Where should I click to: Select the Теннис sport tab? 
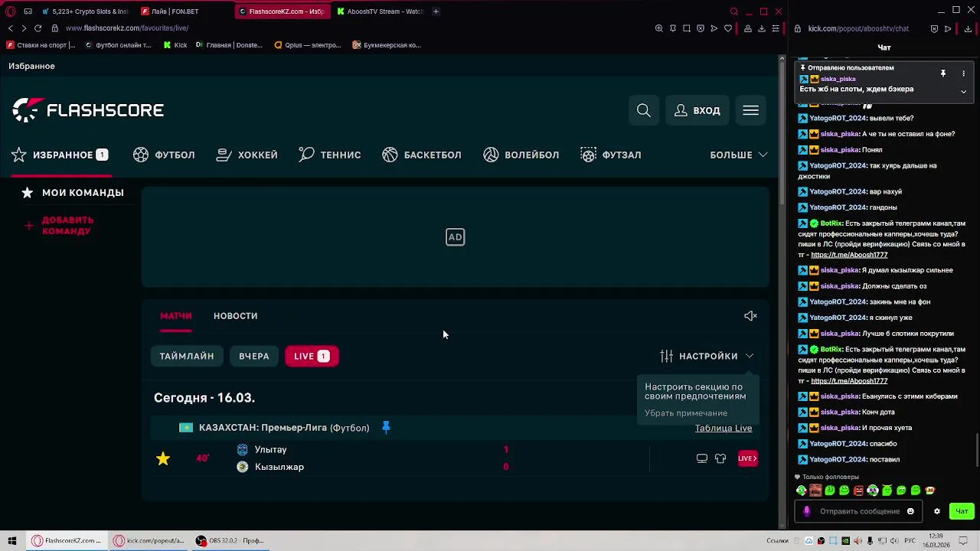(x=330, y=155)
